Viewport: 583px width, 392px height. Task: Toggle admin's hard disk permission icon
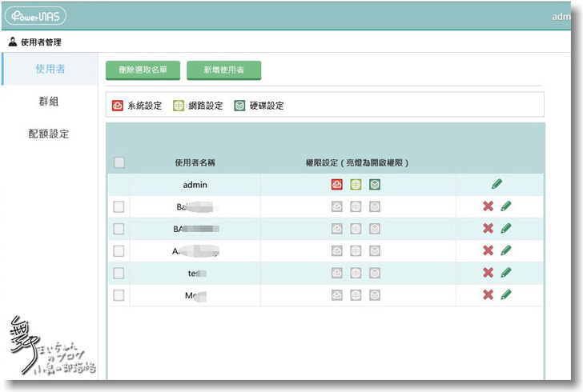point(375,185)
